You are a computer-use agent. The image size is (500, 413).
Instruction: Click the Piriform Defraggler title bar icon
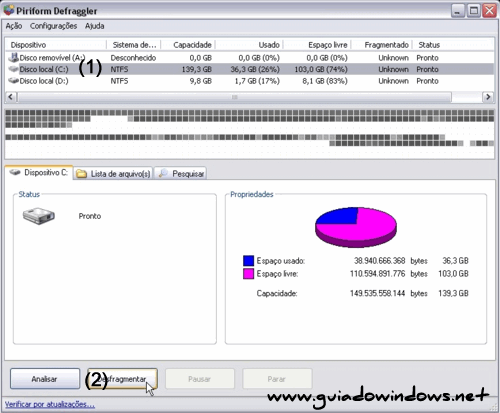[x=9, y=10]
